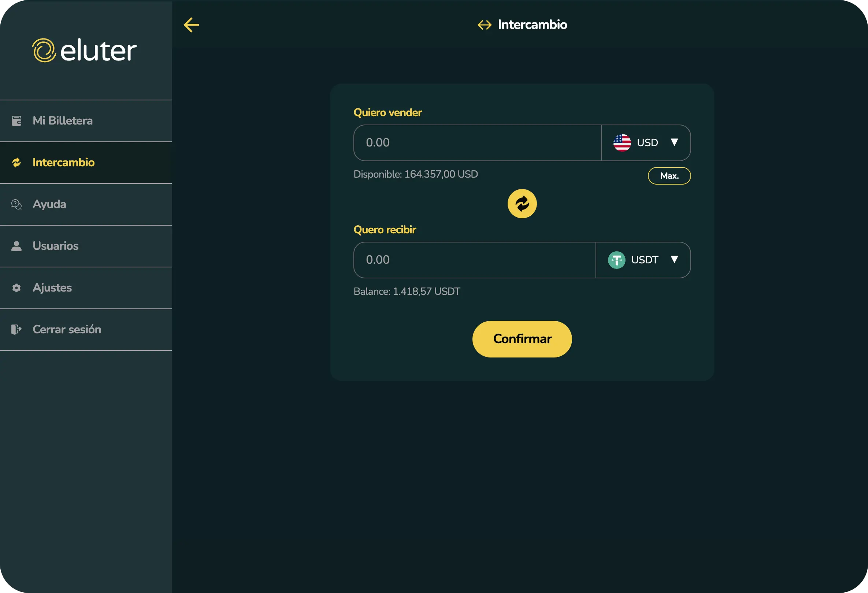868x593 pixels.
Task: Click the help chat icon beside Ayuda
Action: [16, 204]
